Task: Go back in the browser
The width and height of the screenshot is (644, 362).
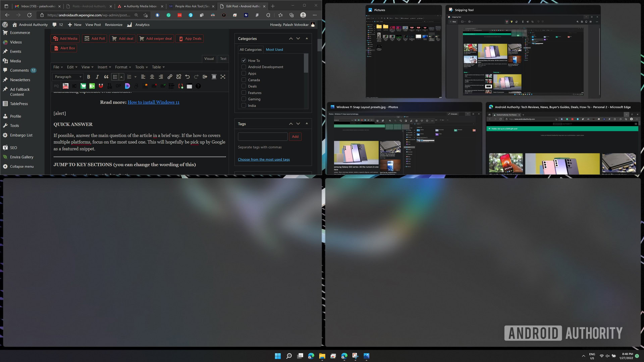Action: [7, 15]
